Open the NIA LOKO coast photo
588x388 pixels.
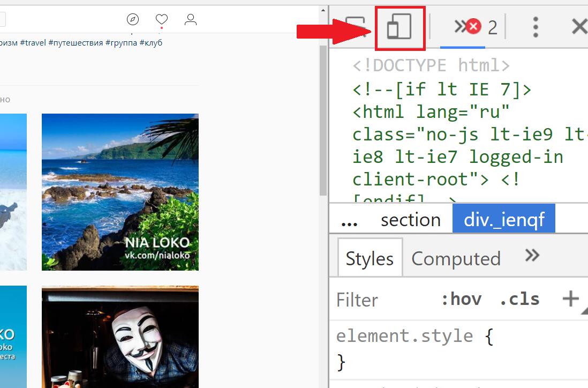click(120, 192)
